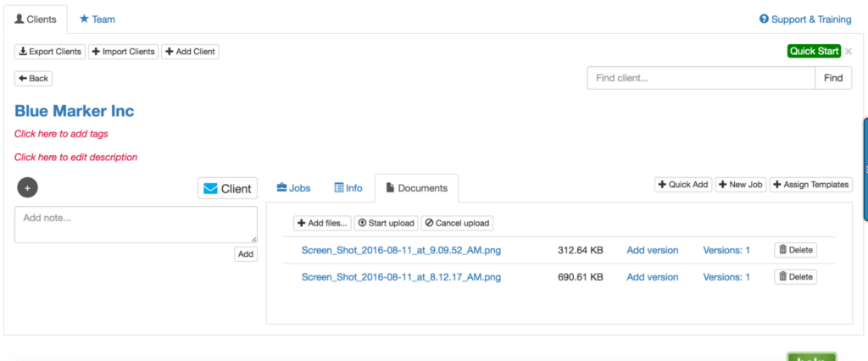Cancel the file upload
868x361 pixels.
point(456,223)
